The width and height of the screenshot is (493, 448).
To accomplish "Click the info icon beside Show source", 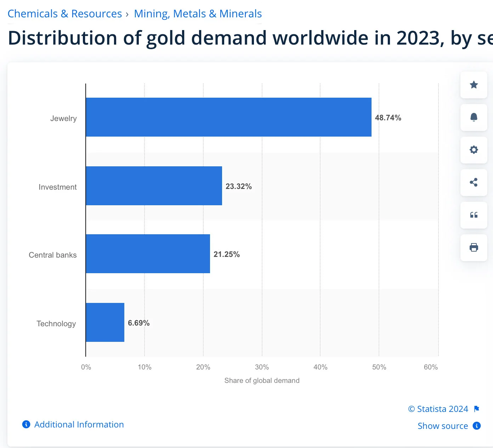I will pos(477,426).
